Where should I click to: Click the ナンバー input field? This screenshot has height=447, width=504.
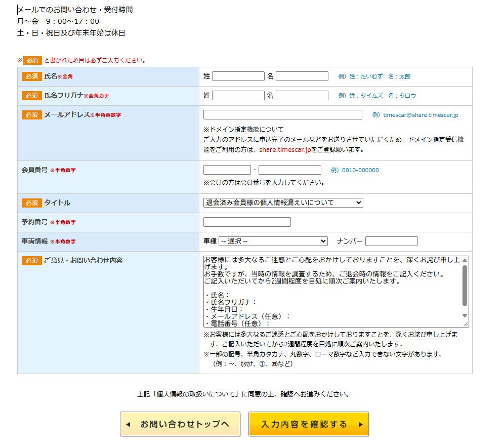coord(392,241)
